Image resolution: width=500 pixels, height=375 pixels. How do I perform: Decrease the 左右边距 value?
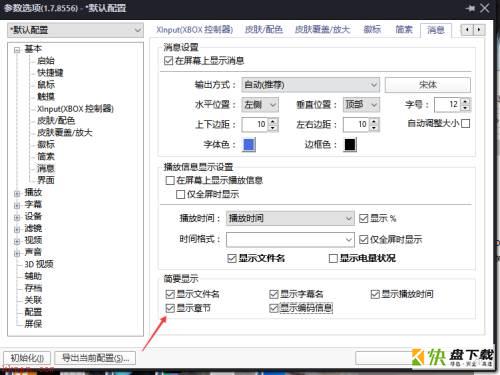point(374,128)
